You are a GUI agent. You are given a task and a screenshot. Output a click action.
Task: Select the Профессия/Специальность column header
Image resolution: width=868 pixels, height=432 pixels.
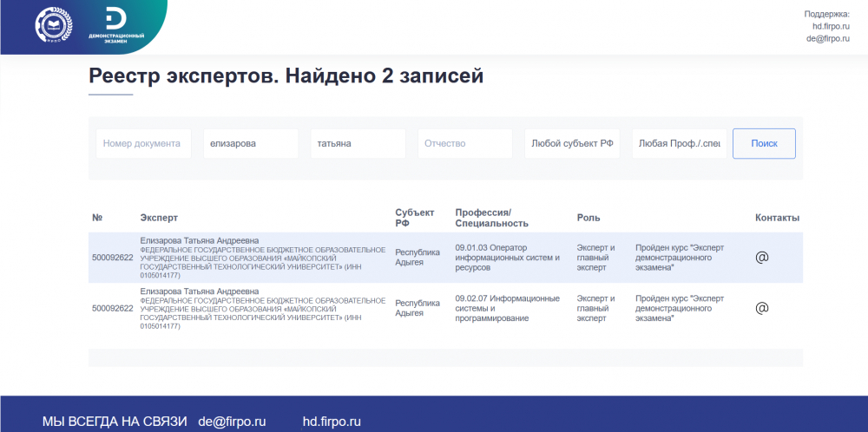491,218
